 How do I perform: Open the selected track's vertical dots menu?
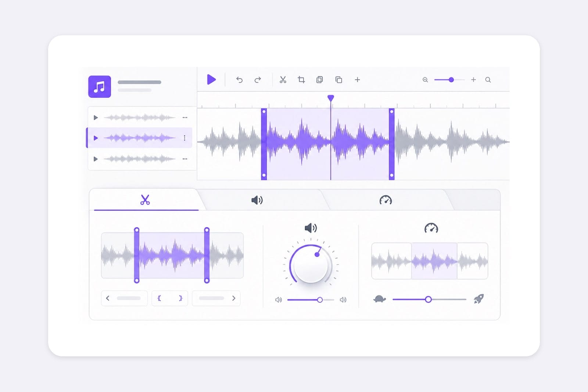(184, 138)
